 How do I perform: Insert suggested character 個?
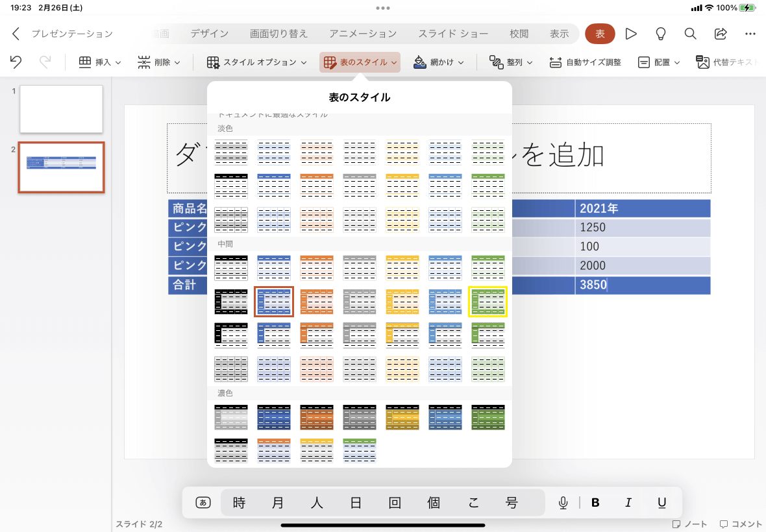434,503
